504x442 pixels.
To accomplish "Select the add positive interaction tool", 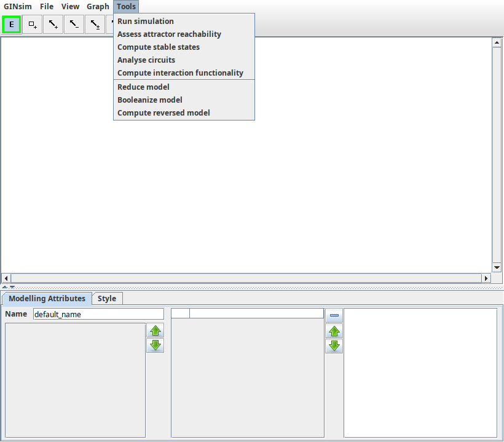I will click(x=53, y=25).
